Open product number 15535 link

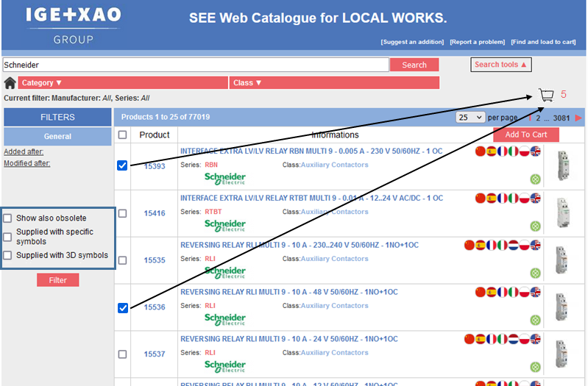click(x=155, y=260)
